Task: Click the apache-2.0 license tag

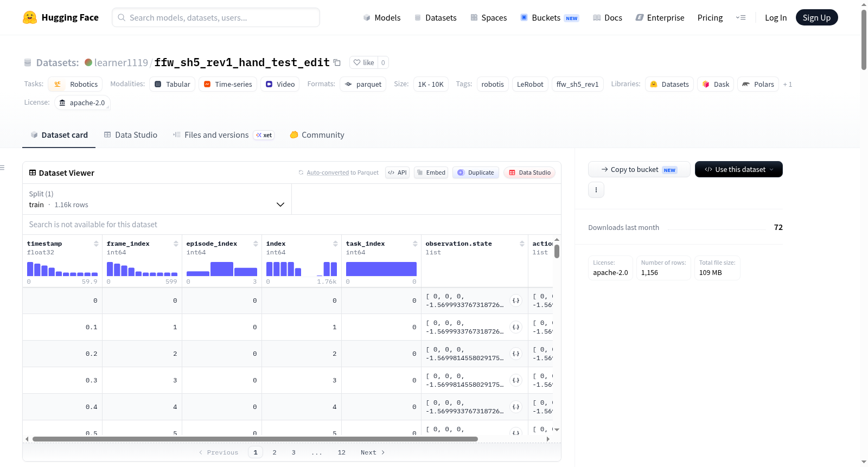Action: click(x=82, y=103)
